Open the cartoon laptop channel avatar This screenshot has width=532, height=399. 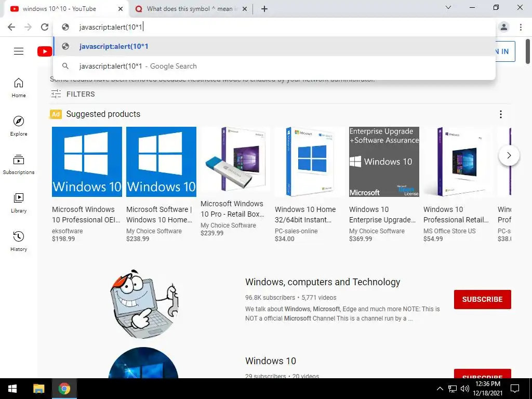[143, 303]
